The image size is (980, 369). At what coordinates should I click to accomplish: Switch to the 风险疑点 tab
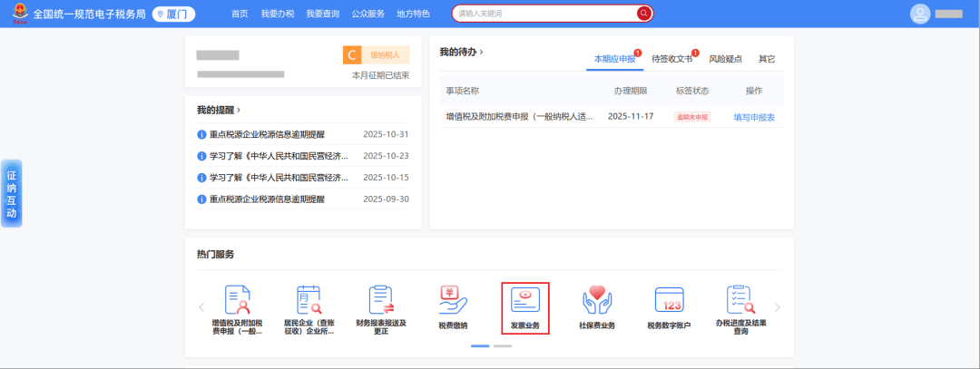pos(725,59)
